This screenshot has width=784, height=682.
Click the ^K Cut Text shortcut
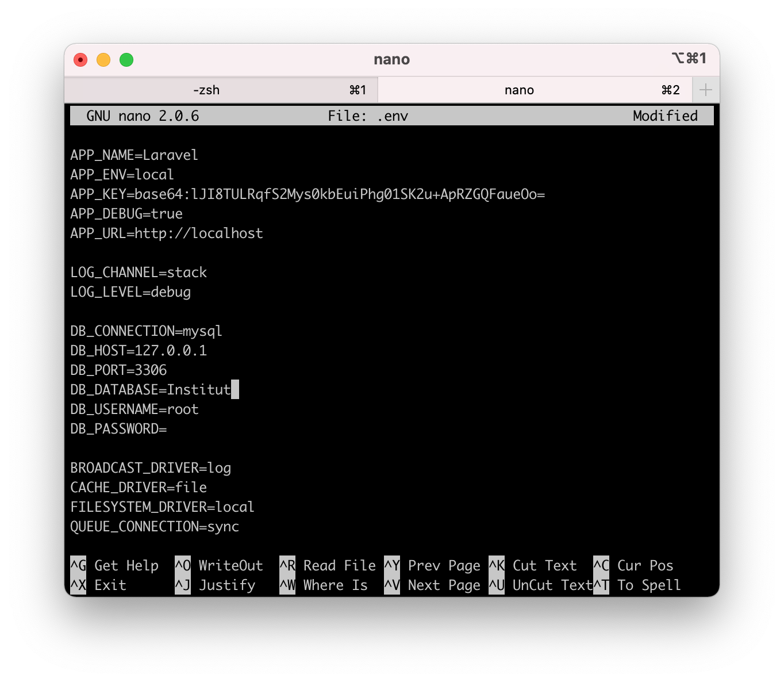[533, 565]
